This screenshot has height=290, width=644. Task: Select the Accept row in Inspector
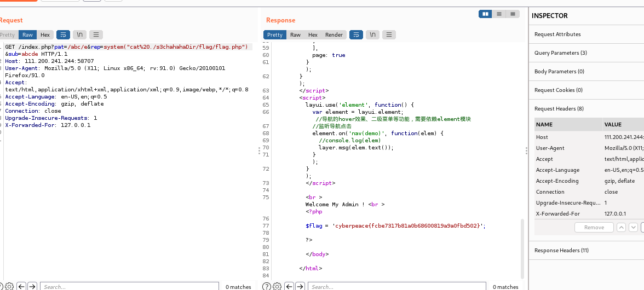coord(589,159)
